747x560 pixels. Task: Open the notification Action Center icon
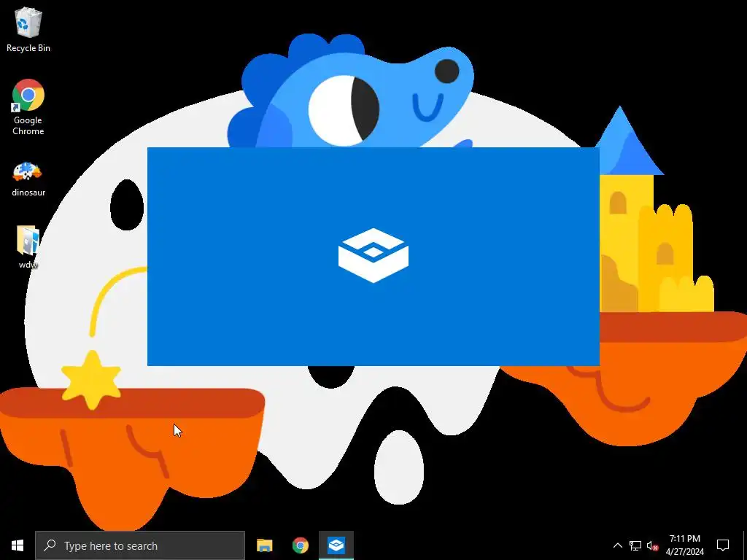pos(723,545)
